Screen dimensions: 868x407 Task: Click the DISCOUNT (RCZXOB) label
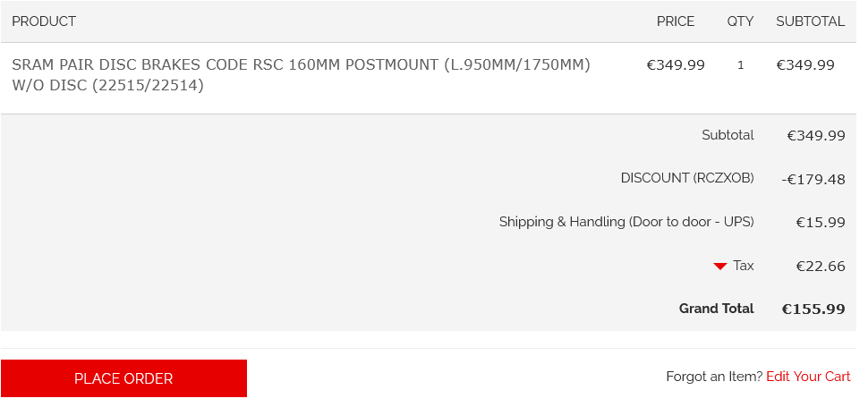click(x=687, y=178)
